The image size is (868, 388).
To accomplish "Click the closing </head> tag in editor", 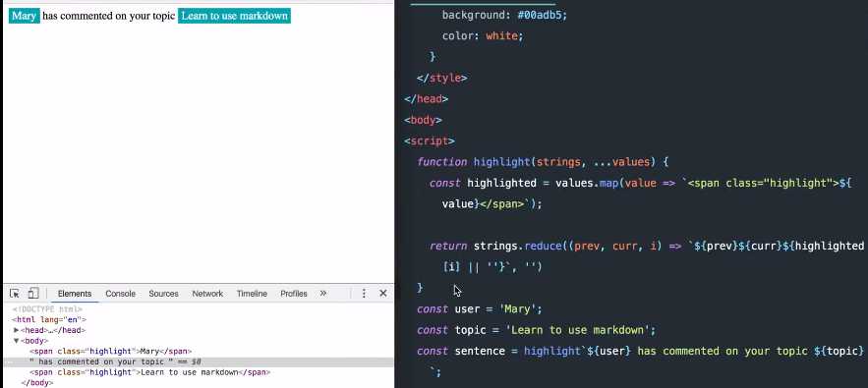I will [427, 99].
